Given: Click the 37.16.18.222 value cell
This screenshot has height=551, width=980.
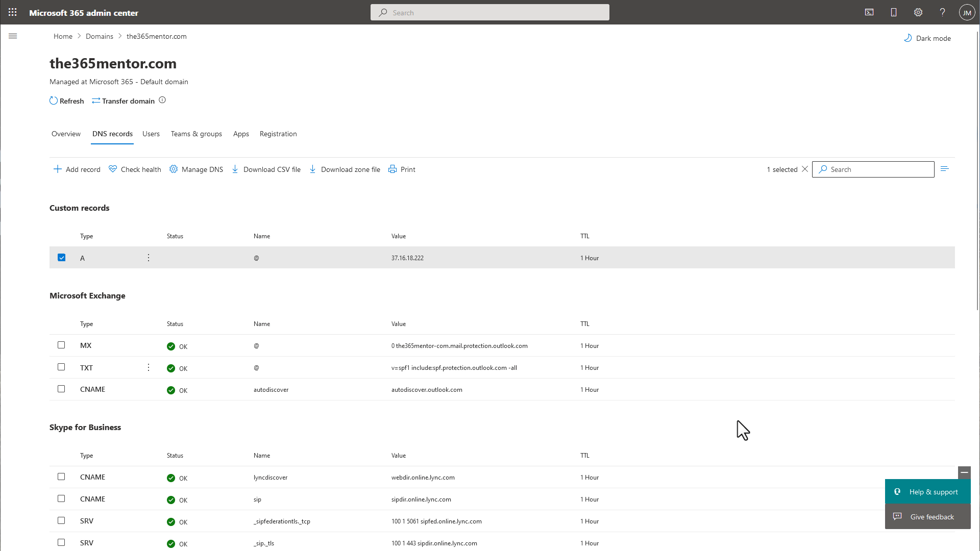Looking at the screenshot, I should tap(407, 258).
